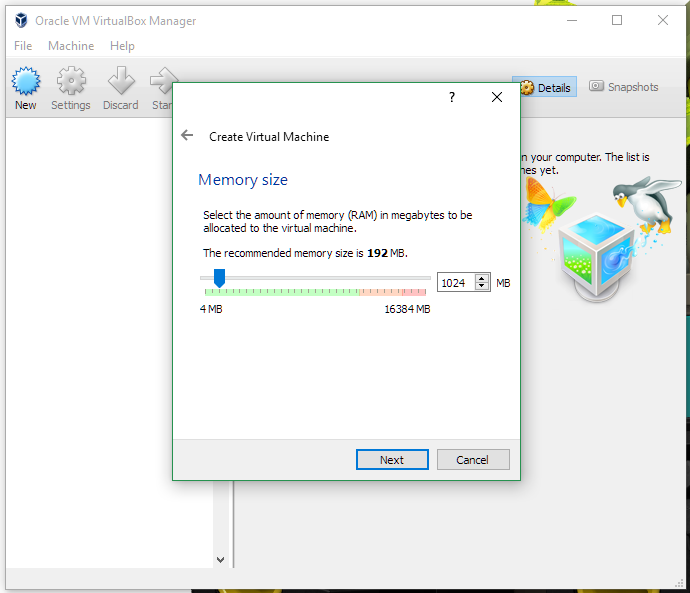
Task: Minimize the VirtualBox Manager window
Action: click(x=572, y=20)
